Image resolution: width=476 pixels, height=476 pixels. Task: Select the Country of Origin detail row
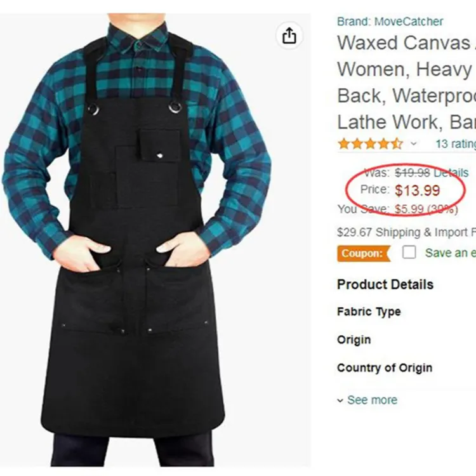click(x=384, y=367)
